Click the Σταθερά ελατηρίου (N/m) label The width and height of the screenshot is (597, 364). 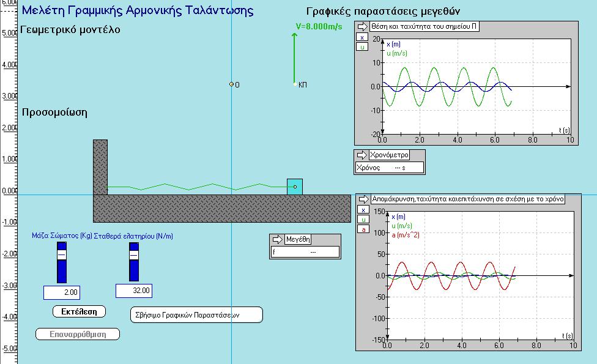point(133,236)
